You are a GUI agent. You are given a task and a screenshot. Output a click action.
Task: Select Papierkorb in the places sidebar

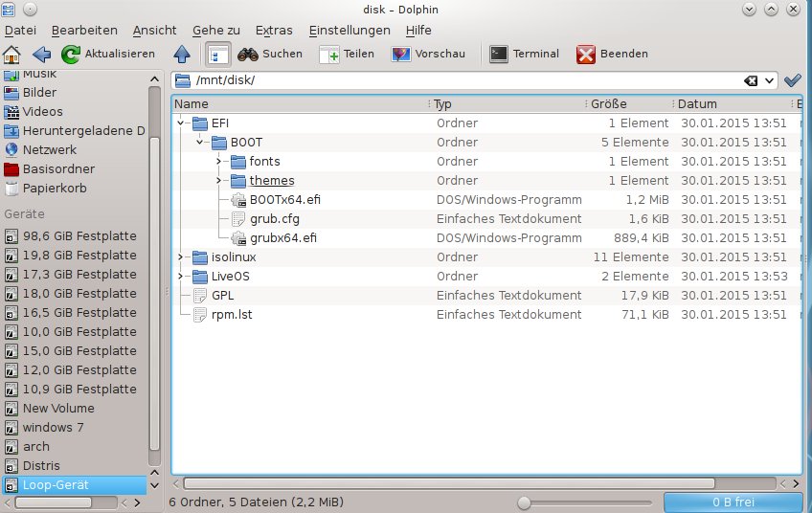55,188
